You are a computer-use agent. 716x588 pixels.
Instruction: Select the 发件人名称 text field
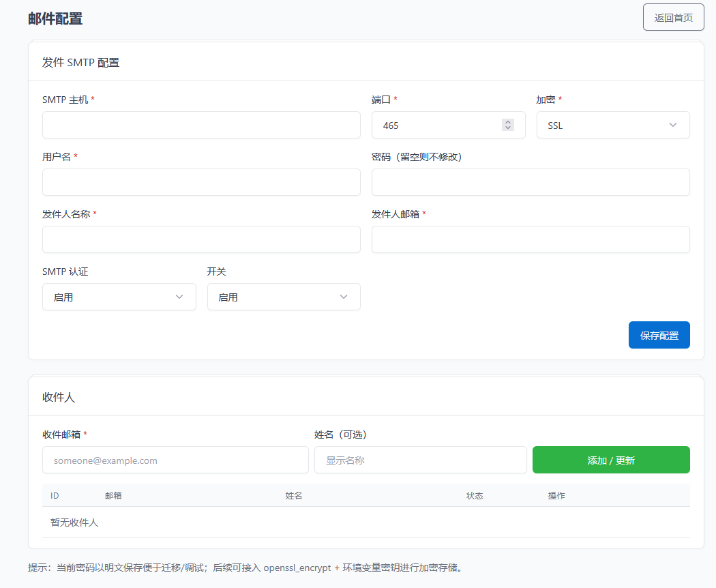tap(201, 239)
